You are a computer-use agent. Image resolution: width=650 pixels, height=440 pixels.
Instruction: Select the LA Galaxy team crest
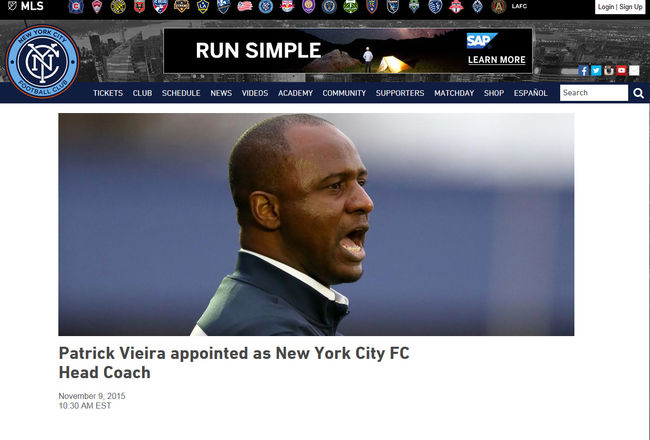click(x=203, y=6)
